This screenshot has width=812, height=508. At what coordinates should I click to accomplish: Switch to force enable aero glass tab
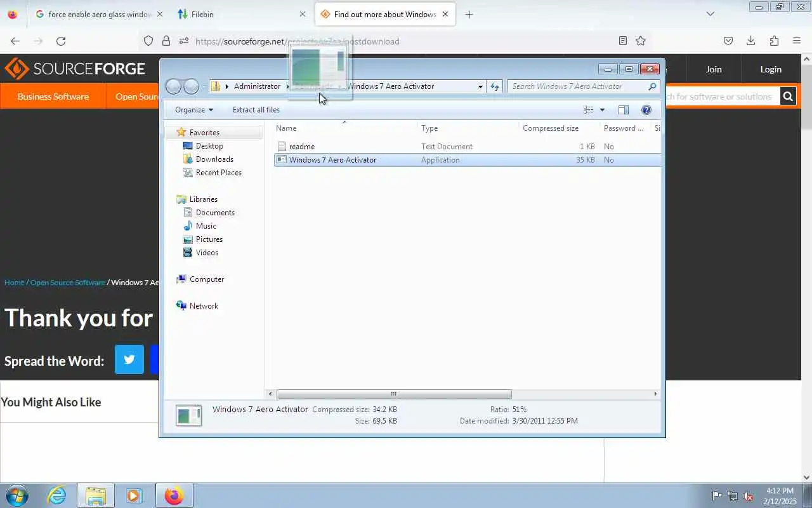pyautogui.click(x=100, y=14)
